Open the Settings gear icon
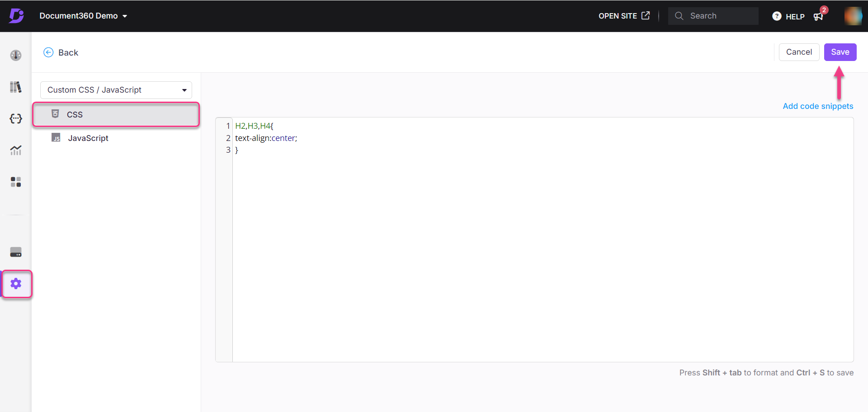This screenshot has width=868, height=412. [x=16, y=284]
